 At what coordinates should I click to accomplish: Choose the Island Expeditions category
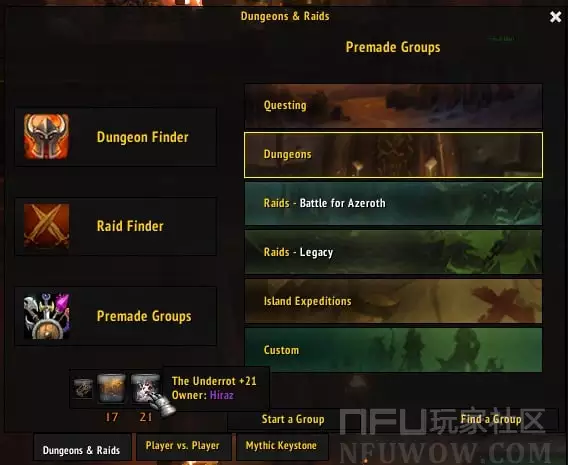(x=393, y=301)
